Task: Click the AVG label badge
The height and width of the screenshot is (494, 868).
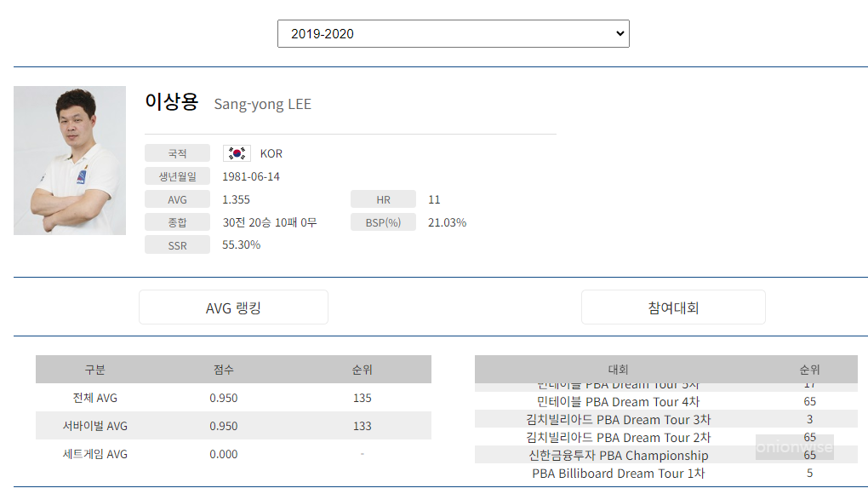Action: (177, 198)
